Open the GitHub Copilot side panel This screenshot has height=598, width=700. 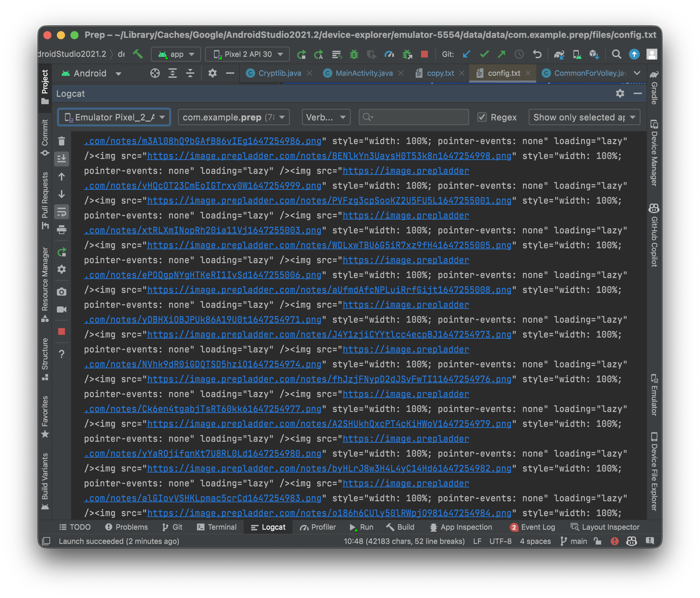coord(654,235)
